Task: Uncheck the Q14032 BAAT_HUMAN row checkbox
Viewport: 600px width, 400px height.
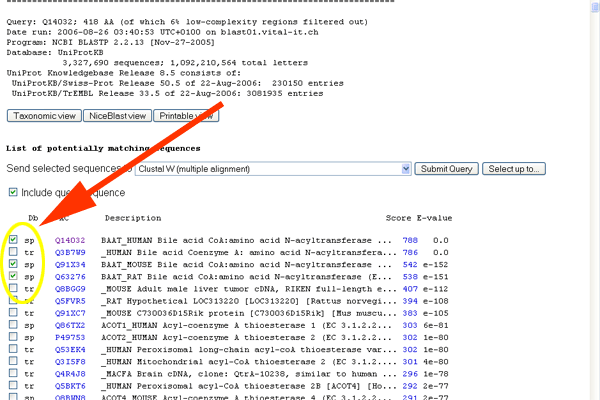Action: pyautogui.click(x=13, y=241)
